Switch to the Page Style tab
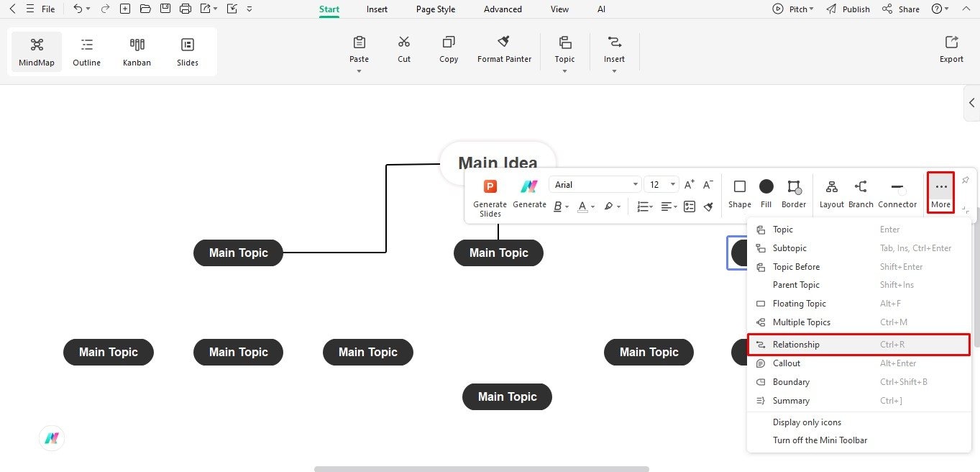 (436, 9)
